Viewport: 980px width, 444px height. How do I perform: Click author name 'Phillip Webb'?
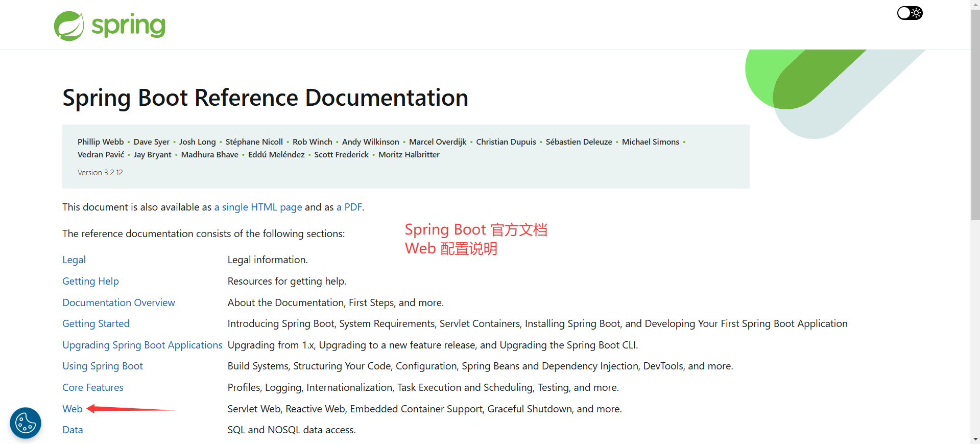[x=101, y=142]
